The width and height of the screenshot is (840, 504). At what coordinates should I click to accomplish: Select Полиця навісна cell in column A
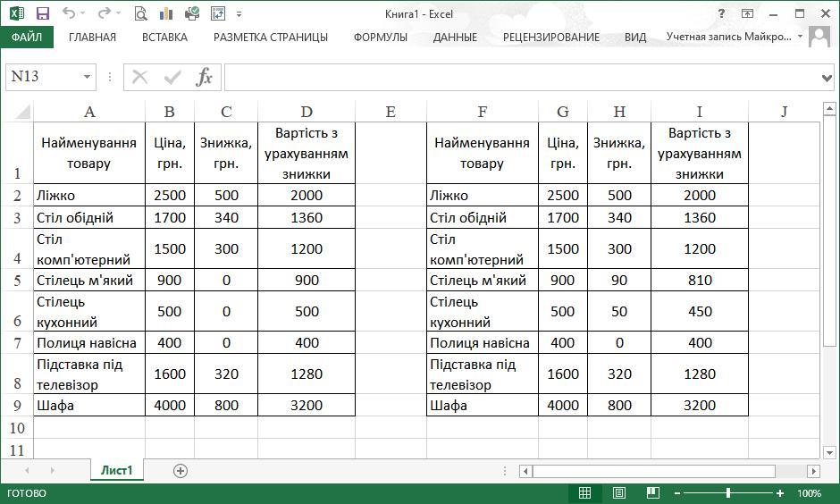tap(89, 343)
